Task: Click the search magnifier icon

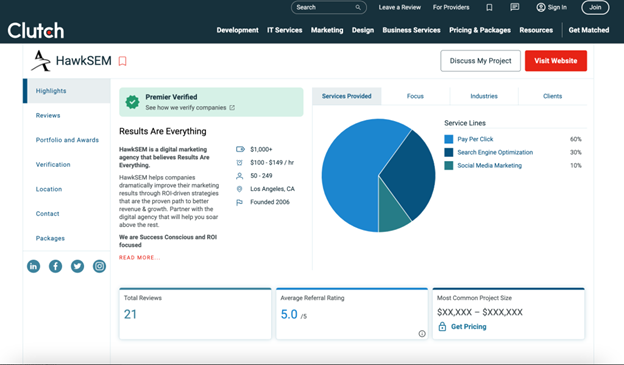Action: click(x=358, y=7)
